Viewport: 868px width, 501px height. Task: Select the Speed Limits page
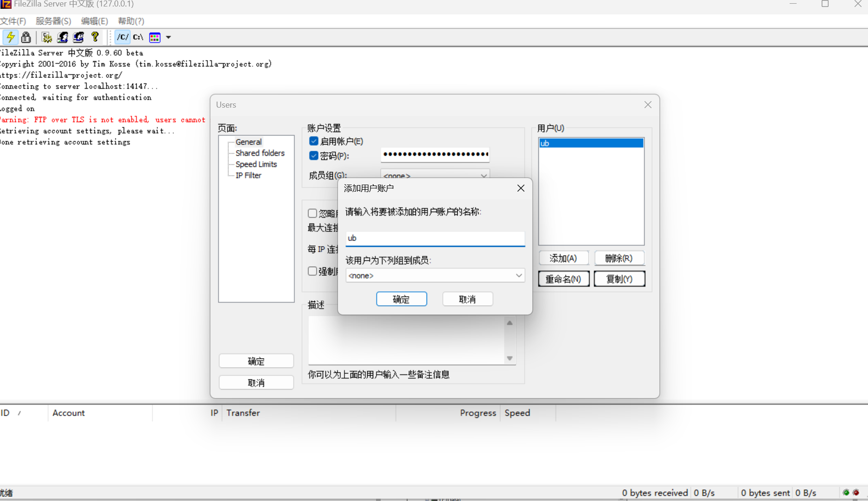pos(256,164)
